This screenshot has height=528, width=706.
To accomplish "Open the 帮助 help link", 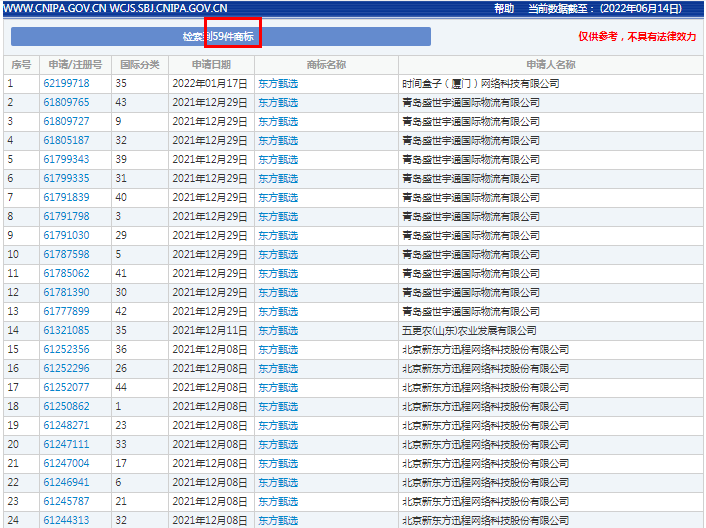I will click(504, 9).
